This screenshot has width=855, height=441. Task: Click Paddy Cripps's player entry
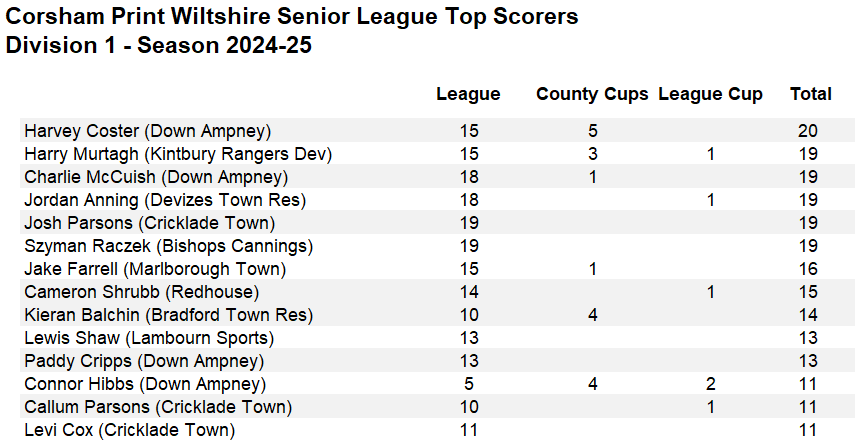pos(144,361)
